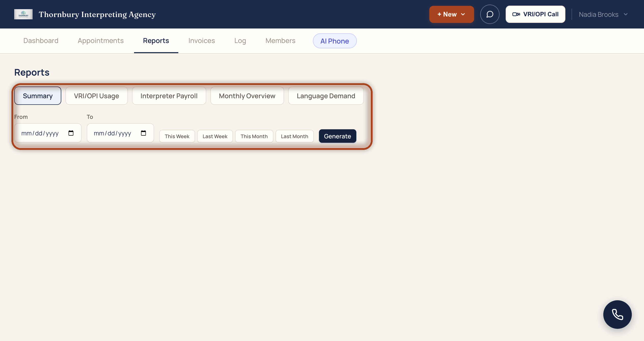Focus the From date input field
The image size is (644, 341).
[48, 133]
